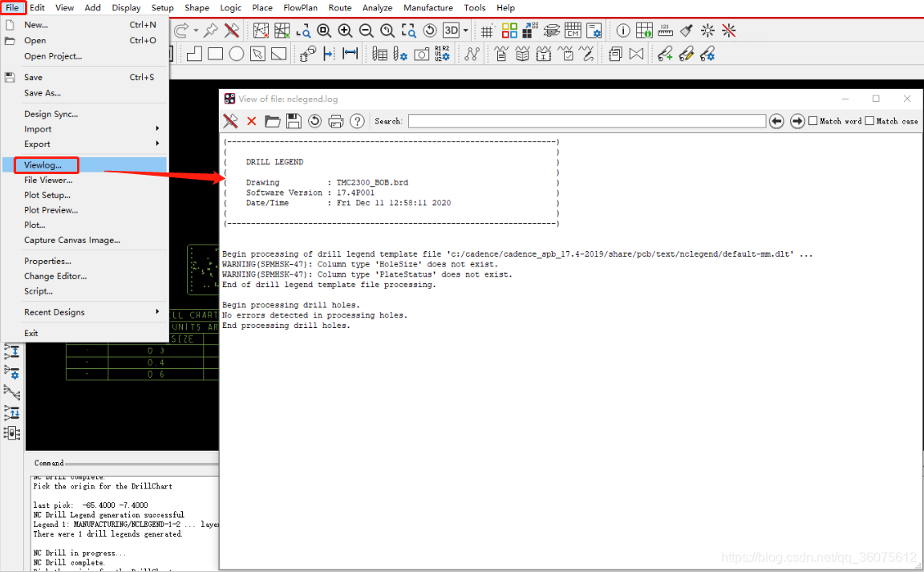924x572 pixels.
Task: Expand the Import submenu arrow
Action: tap(157, 128)
